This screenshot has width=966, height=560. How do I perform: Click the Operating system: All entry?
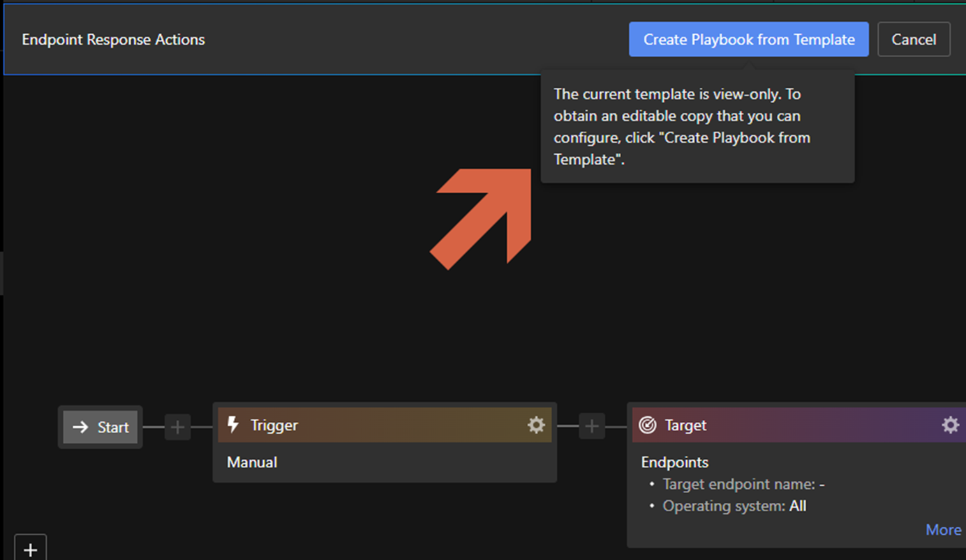click(x=734, y=506)
